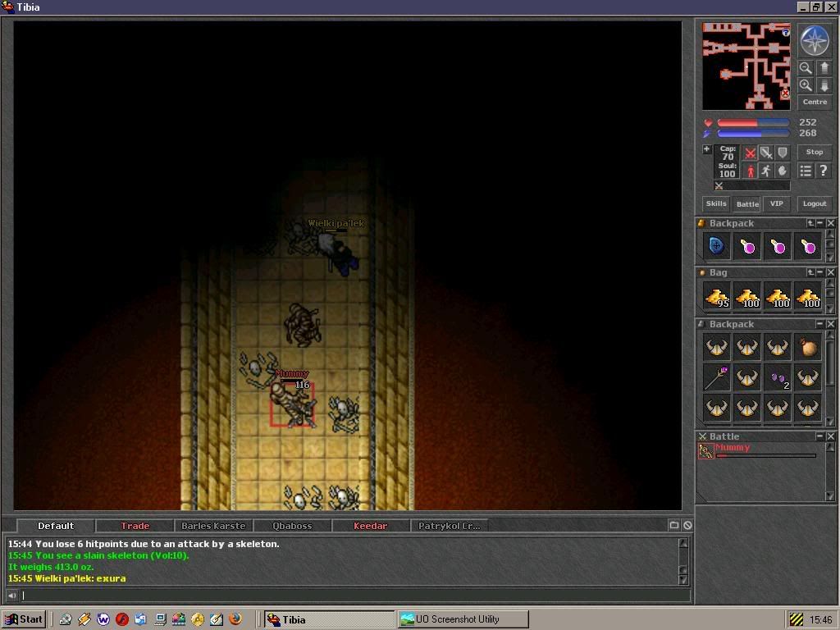The image size is (840, 630).
Task: Click the minimap dungeon view
Action: [x=746, y=66]
